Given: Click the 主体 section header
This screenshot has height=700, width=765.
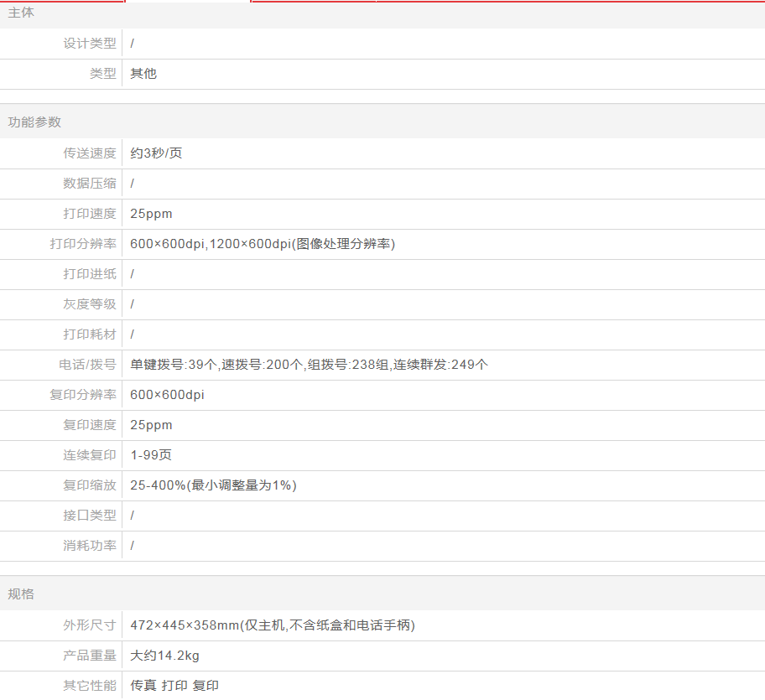Looking at the screenshot, I should (22, 13).
